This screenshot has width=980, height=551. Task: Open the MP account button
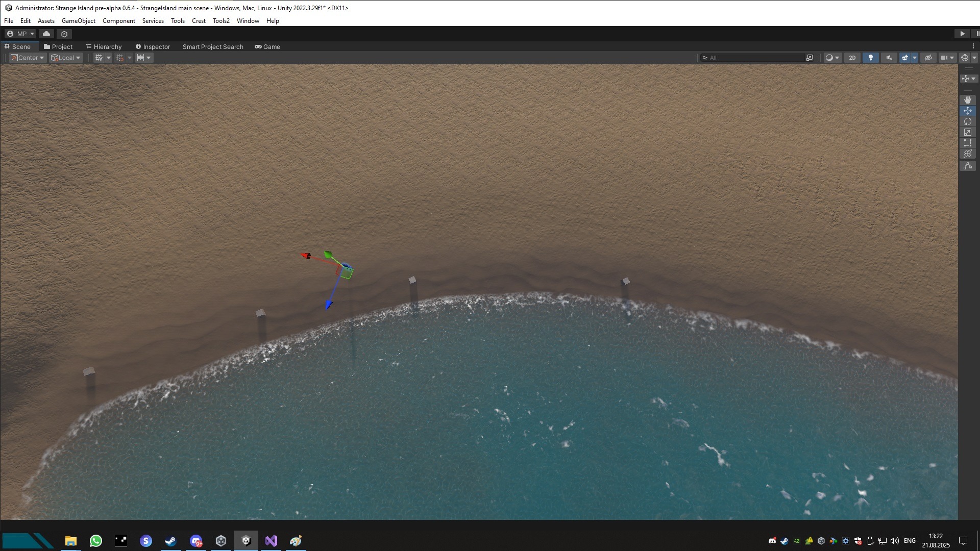pos(20,34)
